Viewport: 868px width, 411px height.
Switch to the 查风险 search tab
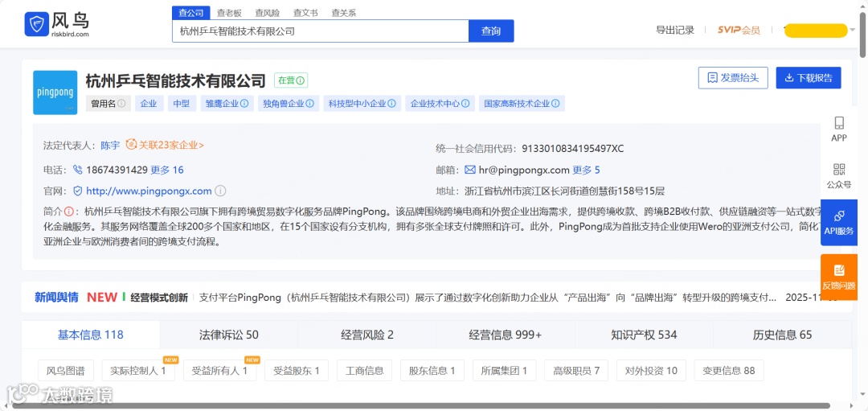[268, 13]
